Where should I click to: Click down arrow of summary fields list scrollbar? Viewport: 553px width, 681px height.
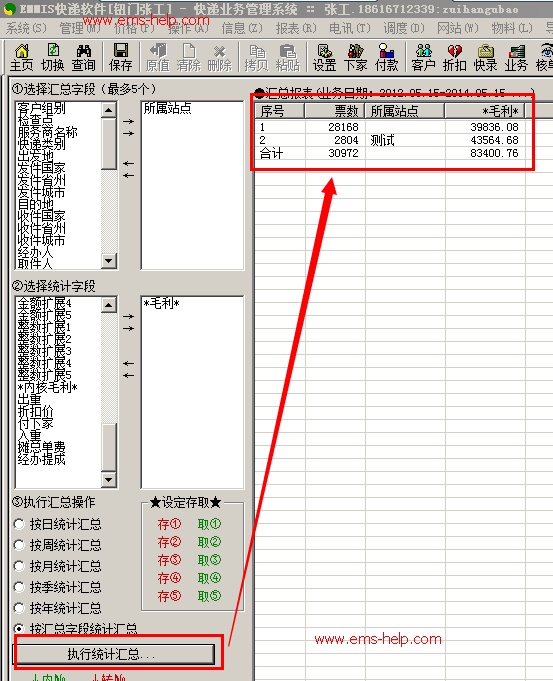[109, 261]
